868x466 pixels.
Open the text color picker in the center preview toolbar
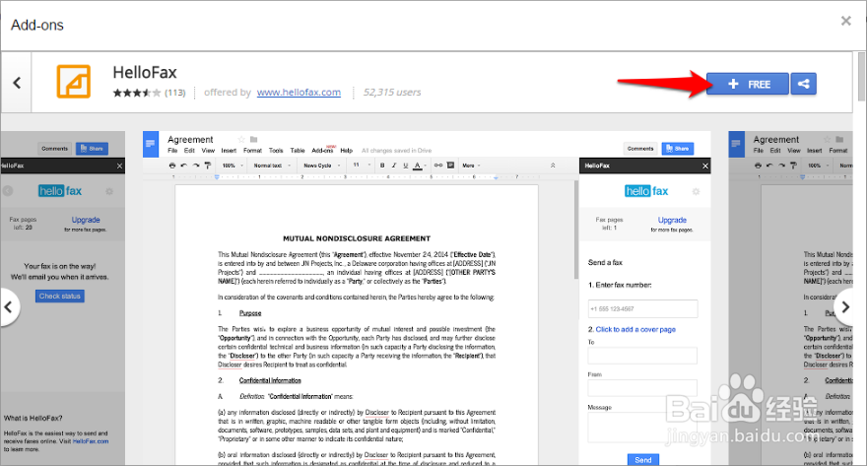[x=419, y=166]
